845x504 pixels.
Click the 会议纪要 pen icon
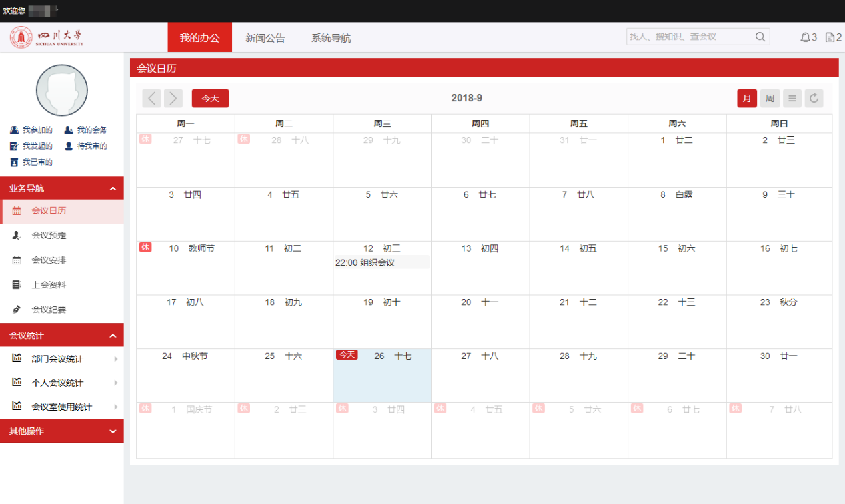pos(17,310)
